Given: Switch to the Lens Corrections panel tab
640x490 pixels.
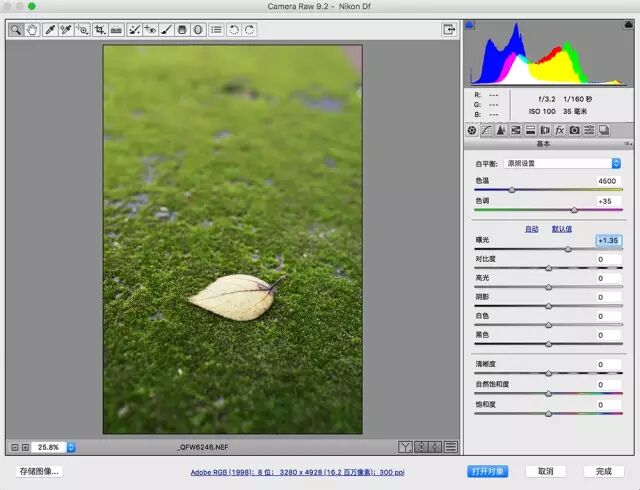Looking at the screenshot, I should click(x=545, y=130).
